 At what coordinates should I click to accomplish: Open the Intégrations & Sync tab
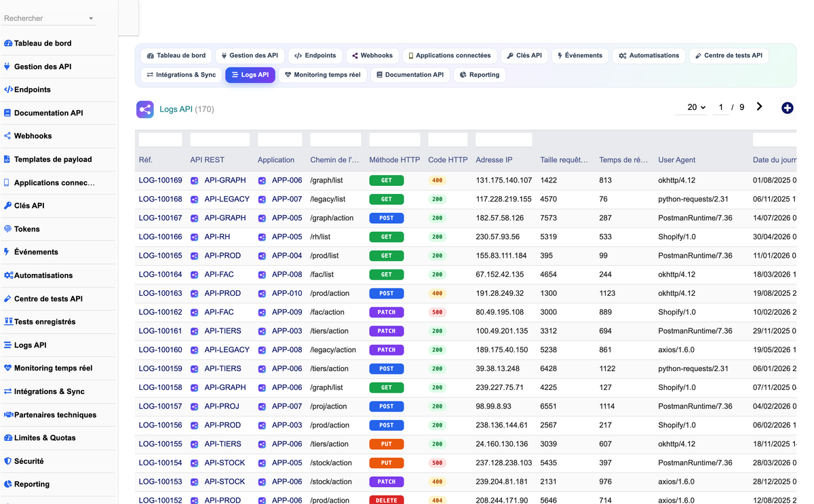pos(181,75)
